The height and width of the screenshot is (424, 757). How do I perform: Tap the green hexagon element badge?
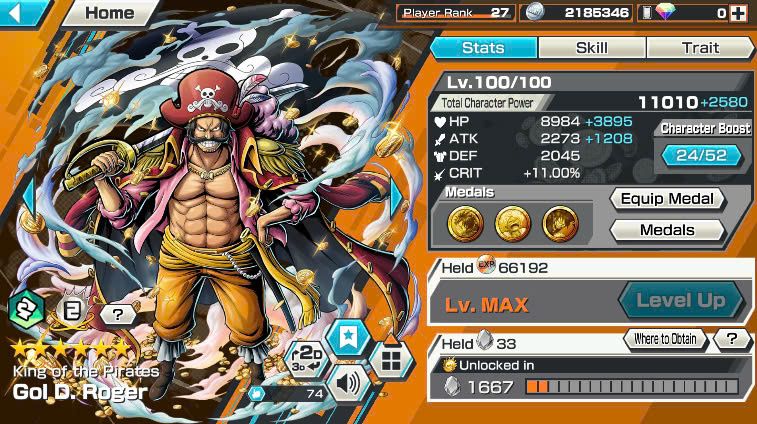pyautogui.click(x=27, y=310)
